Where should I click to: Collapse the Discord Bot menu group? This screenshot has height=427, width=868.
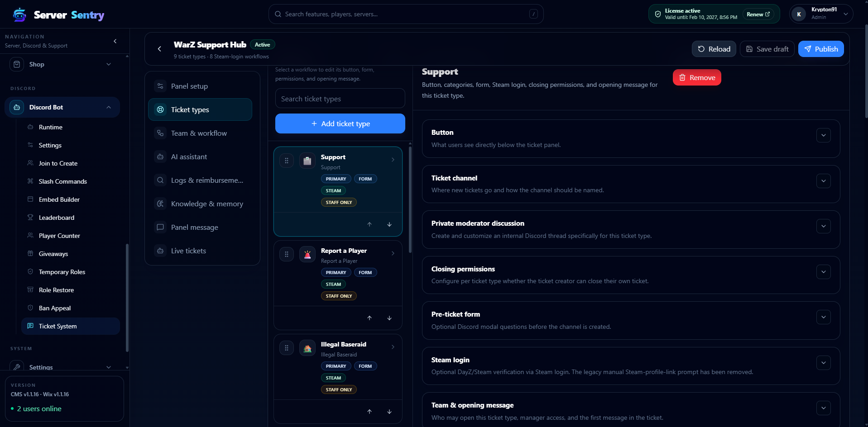[62, 107]
